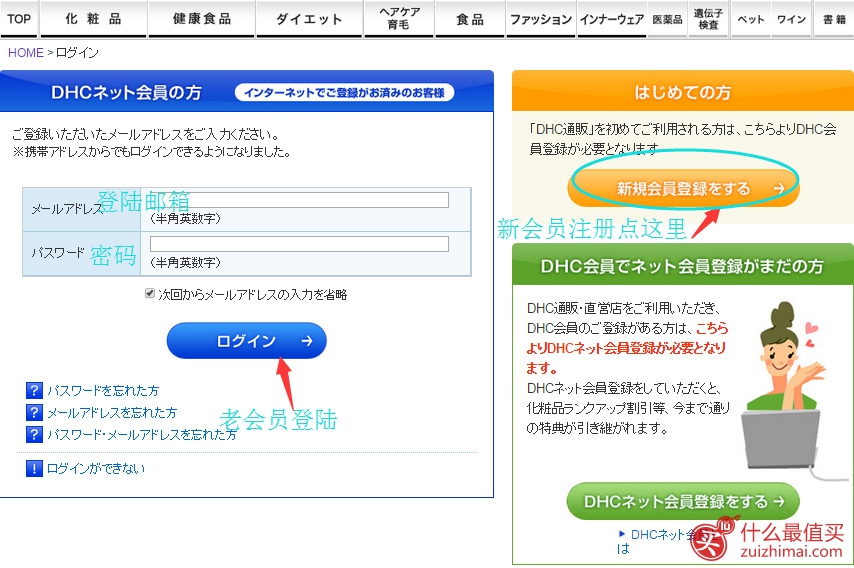
Task: Open the 健康食品 category tab
Action: 202,19
